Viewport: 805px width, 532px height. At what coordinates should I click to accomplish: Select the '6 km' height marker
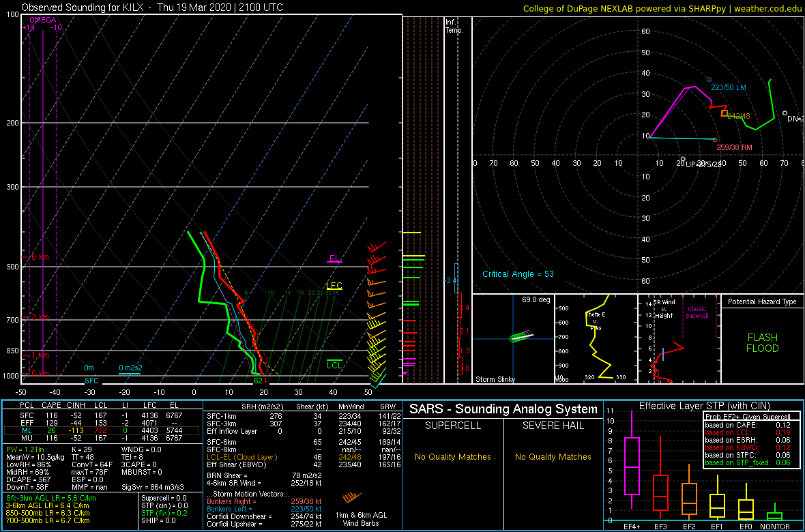click(40, 256)
